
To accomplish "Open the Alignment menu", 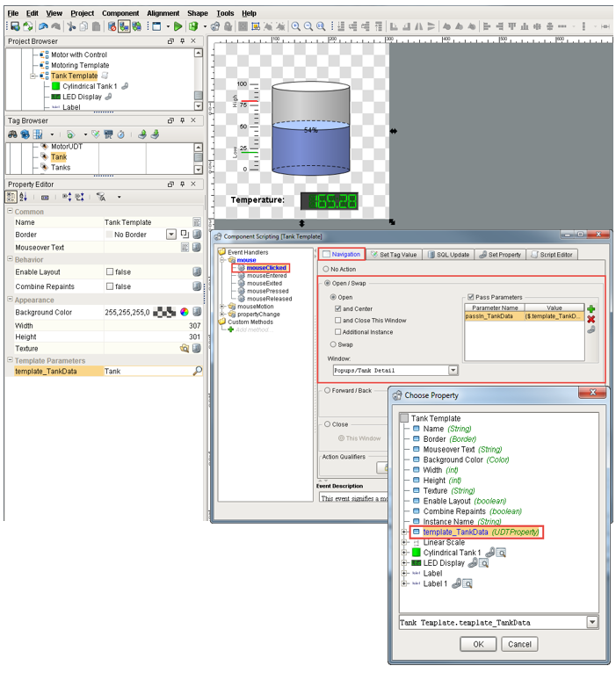I will tap(163, 13).
